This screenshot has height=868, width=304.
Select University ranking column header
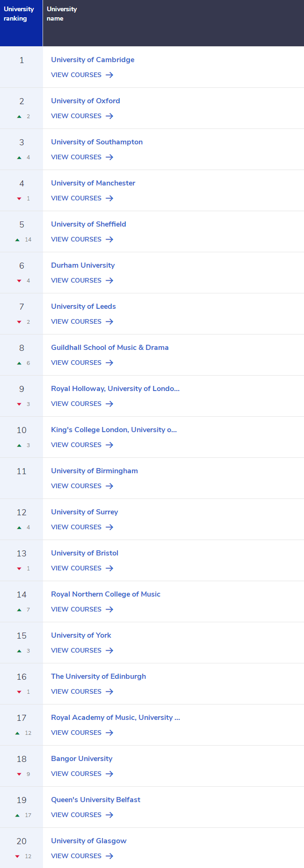[x=21, y=23]
